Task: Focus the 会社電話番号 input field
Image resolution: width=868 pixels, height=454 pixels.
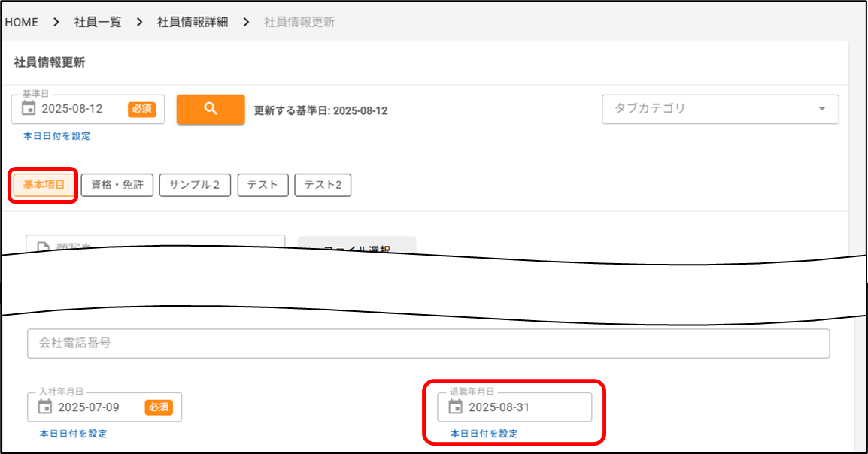Action: (x=428, y=343)
